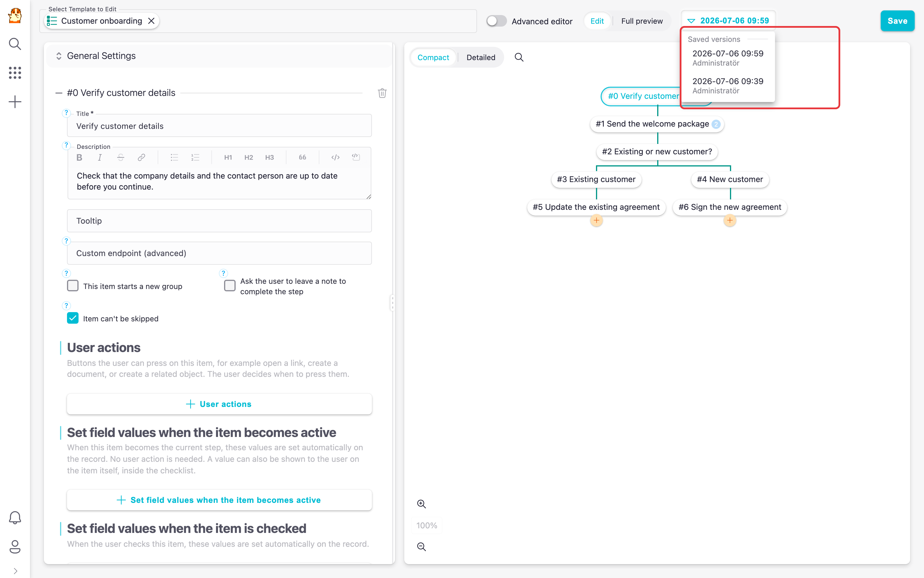Select the #0 Verify customer node
Screen dimensions: 924x578
(x=641, y=96)
